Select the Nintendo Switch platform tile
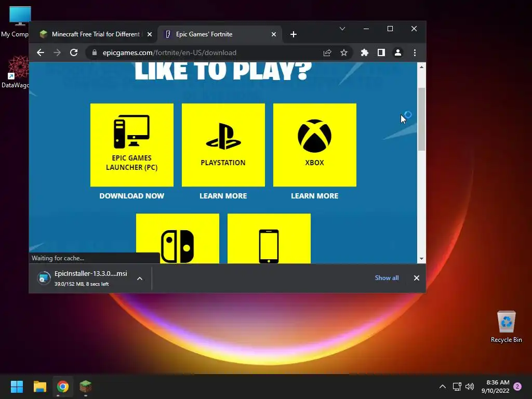This screenshot has height=399, width=532. pyautogui.click(x=178, y=238)
